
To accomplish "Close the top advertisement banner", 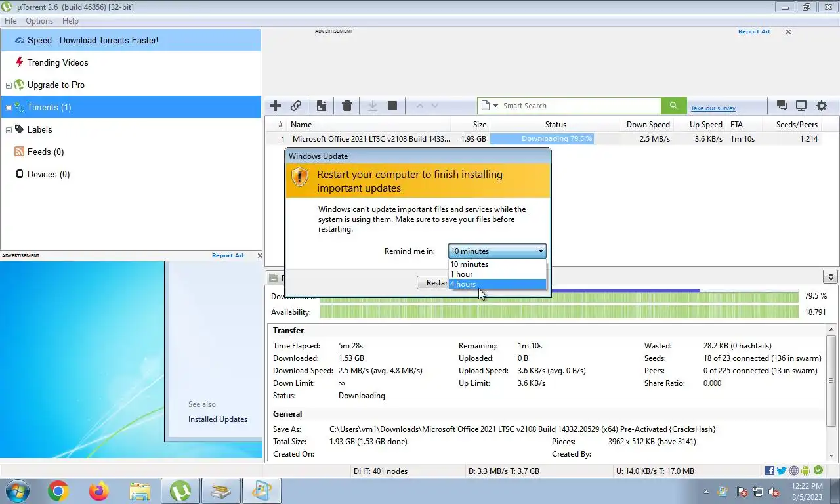I will (788, 31).
